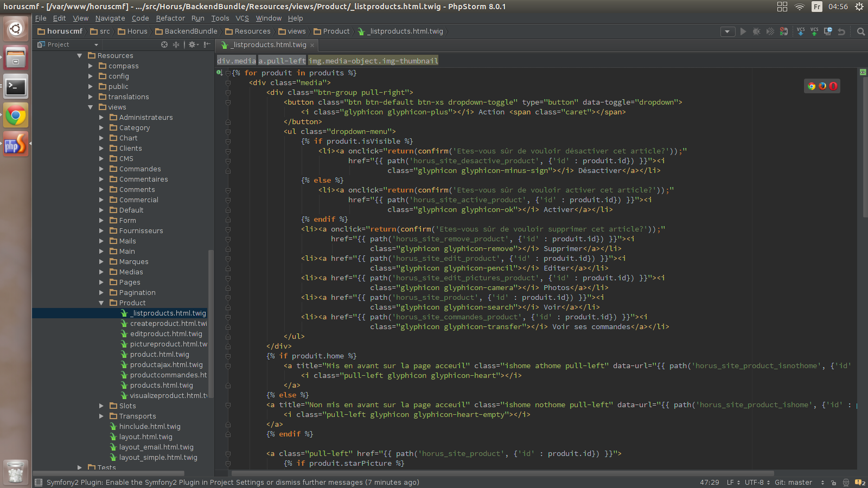The height and width of the screenshot is (488, 868).
Task: Toggle PHP debug connection listening icon
Action: 784,31
